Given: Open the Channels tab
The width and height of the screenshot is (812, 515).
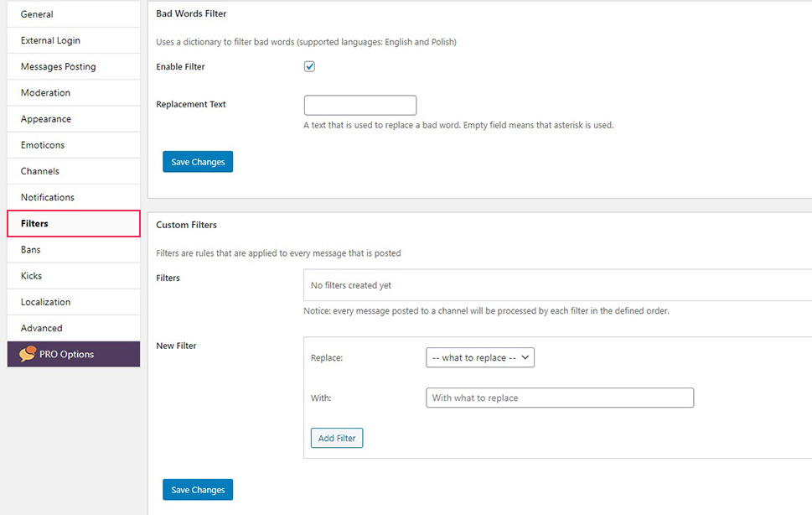Looking at the screenshot, I should click(x=74, y=171).
